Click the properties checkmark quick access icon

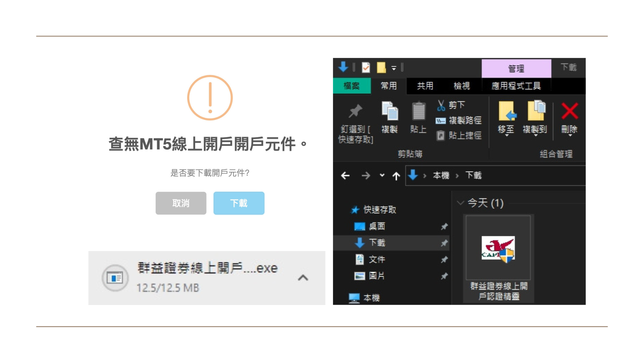[x=366, y=67]
